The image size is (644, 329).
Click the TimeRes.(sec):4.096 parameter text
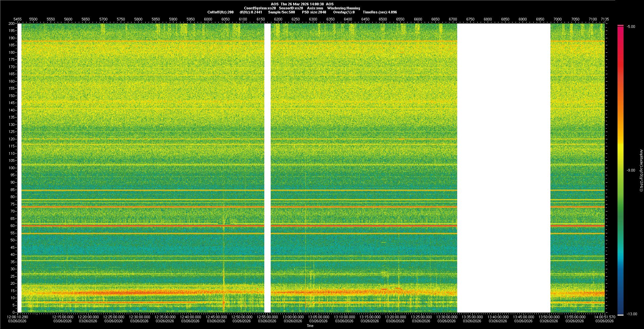pos(380,12)
